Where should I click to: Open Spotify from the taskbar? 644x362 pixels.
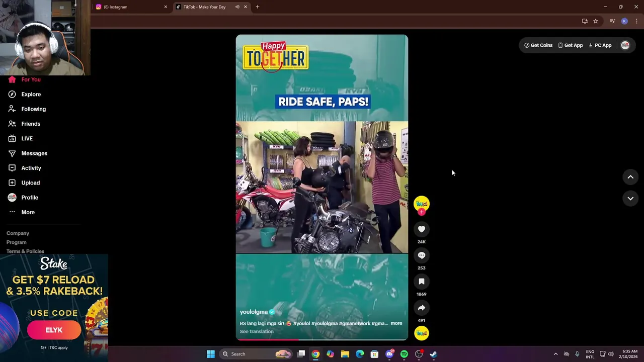404,354
